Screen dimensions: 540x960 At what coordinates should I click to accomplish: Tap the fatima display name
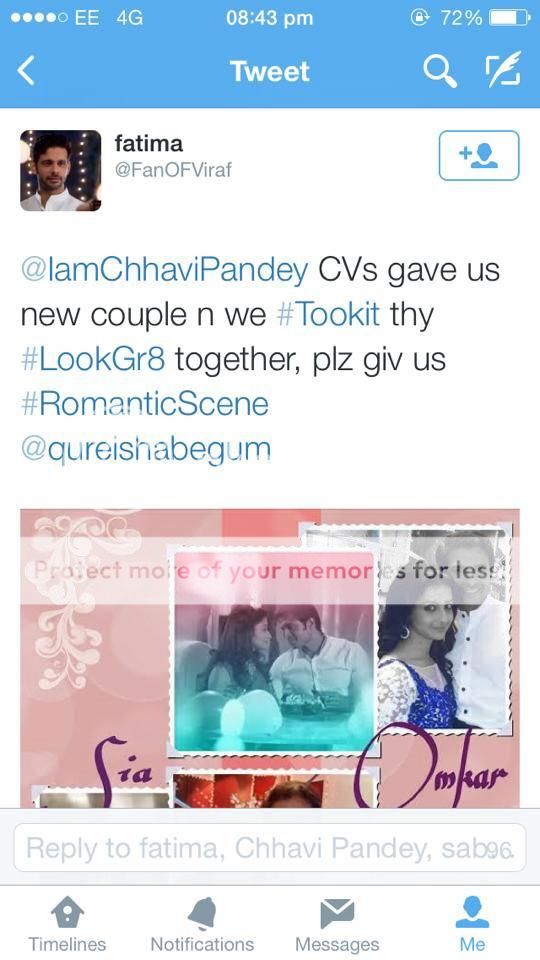(149, 144)
